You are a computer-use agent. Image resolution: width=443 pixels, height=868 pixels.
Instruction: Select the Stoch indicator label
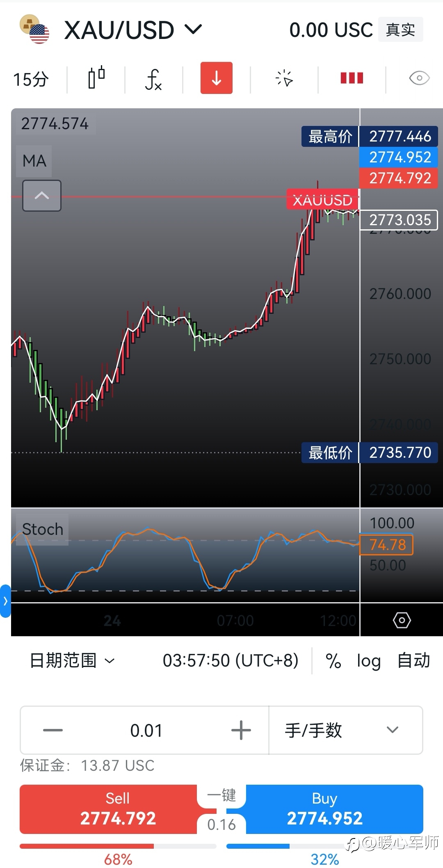tap(42, 529)
